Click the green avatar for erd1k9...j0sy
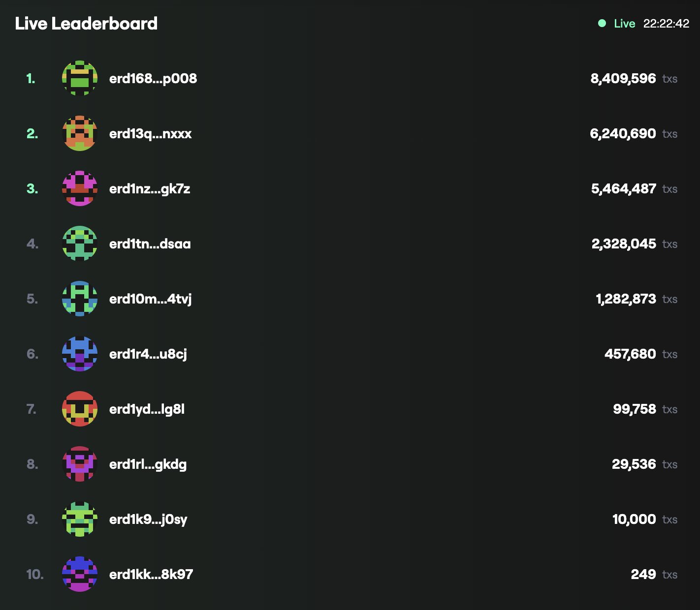This screenshot has height=610, width=700. coord(80,519)
